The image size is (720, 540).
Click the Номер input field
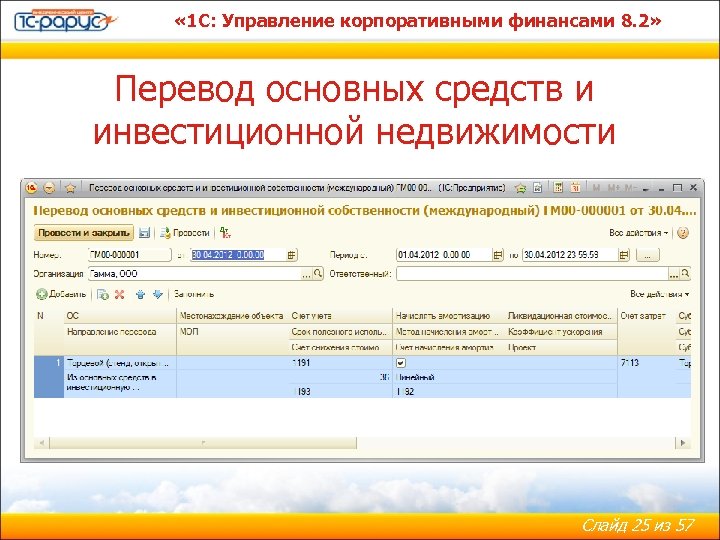(x=129, y=255)
